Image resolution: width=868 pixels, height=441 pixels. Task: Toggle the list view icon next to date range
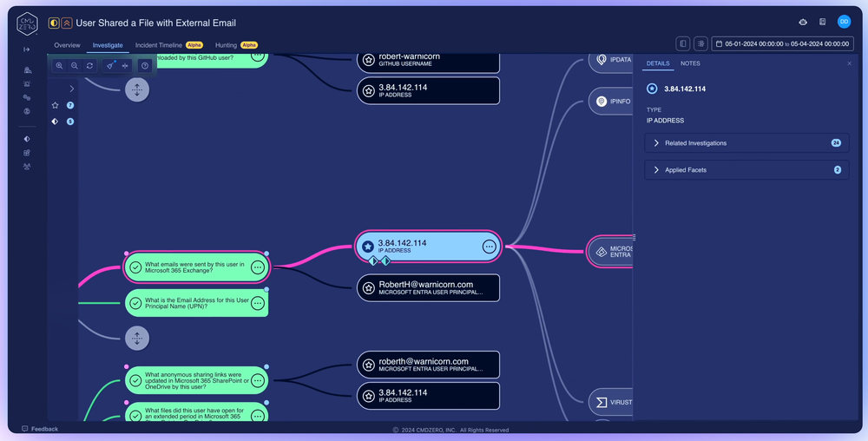click(700, 43)
